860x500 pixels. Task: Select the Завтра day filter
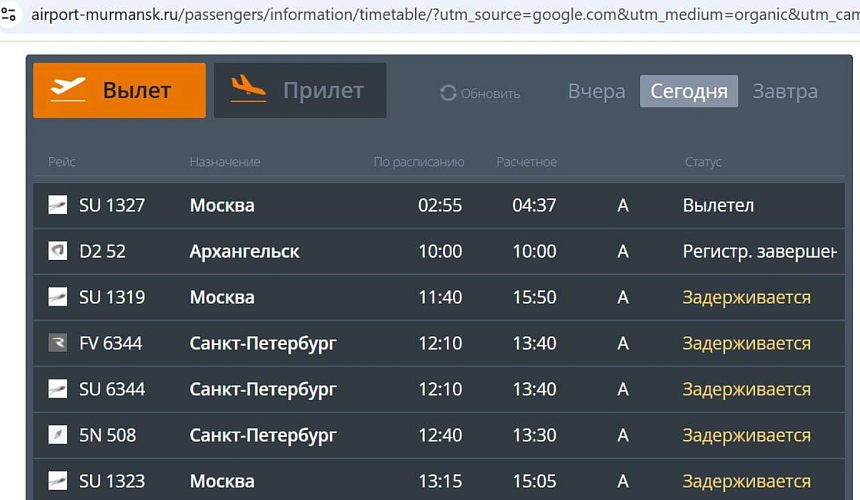coord(785,91)
